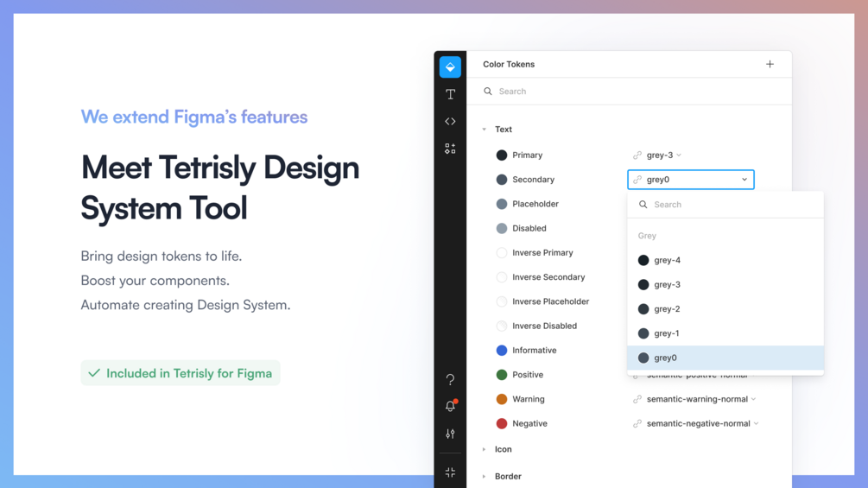
Task: Click the Warning orange swatch
Action: tap(502, 399)
